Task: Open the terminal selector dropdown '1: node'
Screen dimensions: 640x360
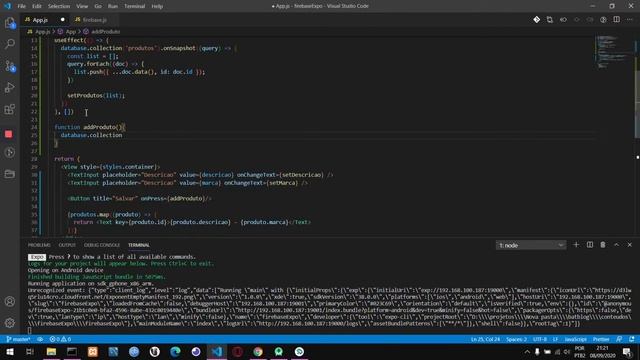Action: coord(531,245)
